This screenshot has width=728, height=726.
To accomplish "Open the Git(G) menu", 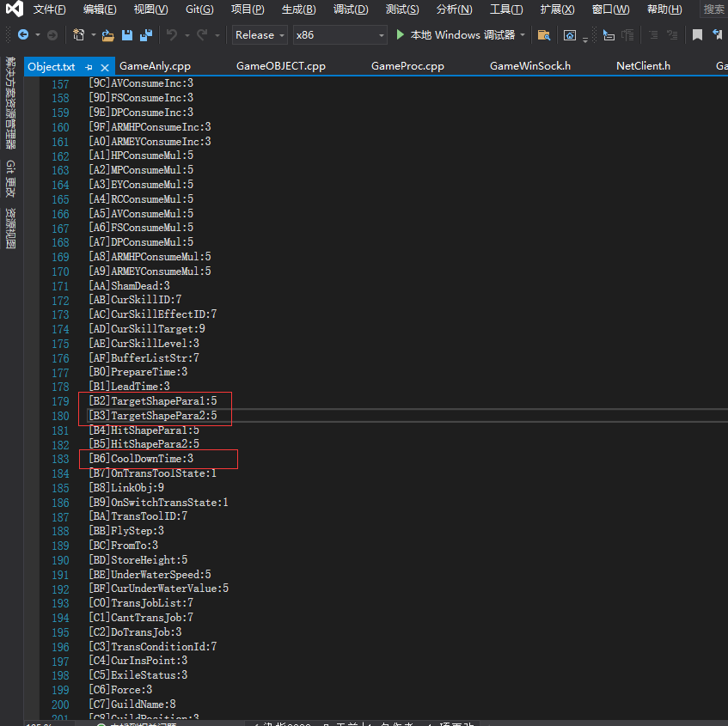I will [x=199, y=9].
